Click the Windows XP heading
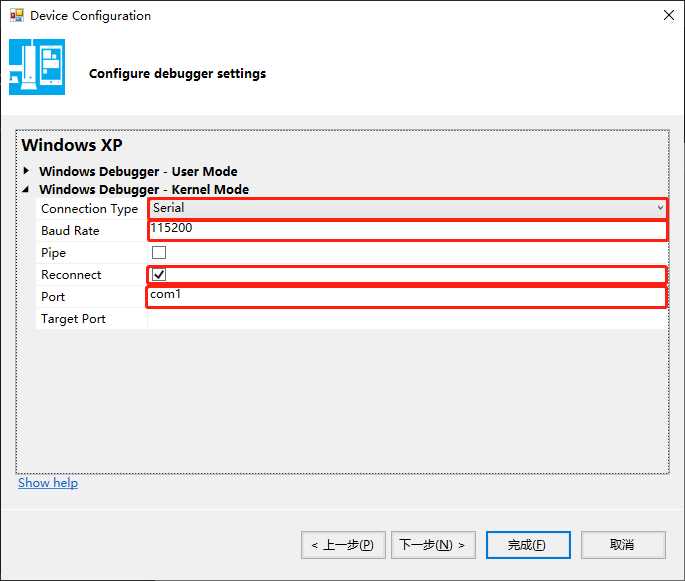Image resolution: width=685 pixels, height=581 pixels. click(72, 145)
